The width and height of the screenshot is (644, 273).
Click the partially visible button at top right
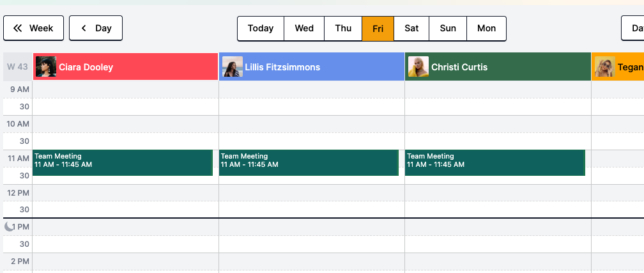tap(633, 28)
